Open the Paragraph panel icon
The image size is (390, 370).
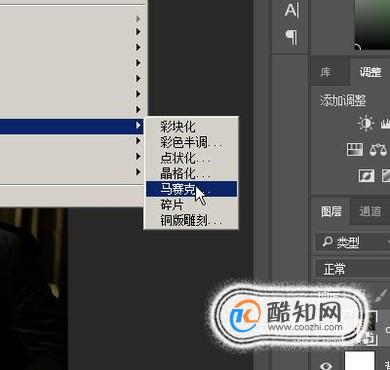click(x=291, y=37)
